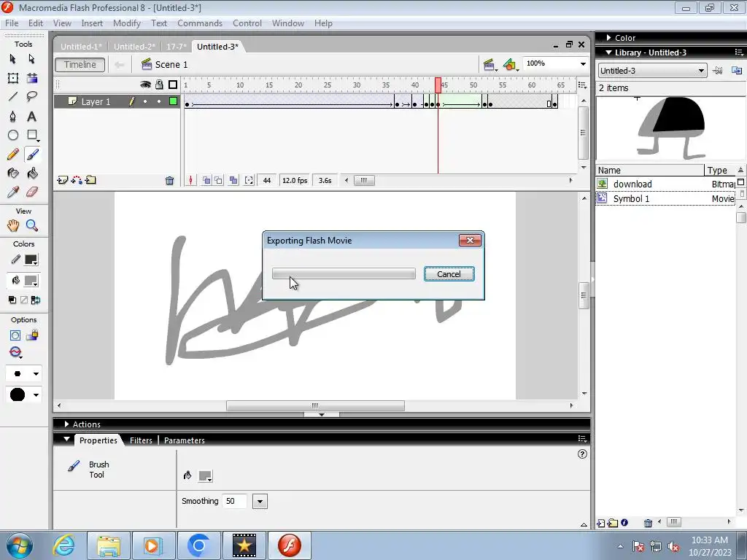Choose the Oval tool

13,135
